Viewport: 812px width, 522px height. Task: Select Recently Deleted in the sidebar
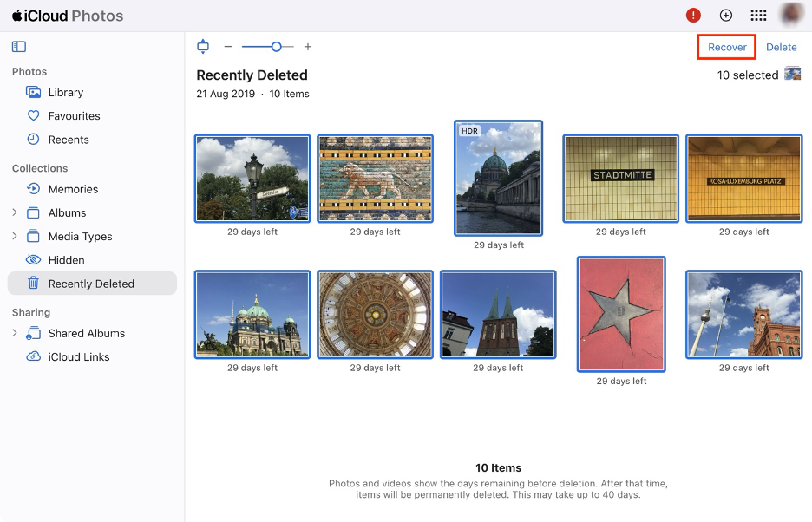93,283
